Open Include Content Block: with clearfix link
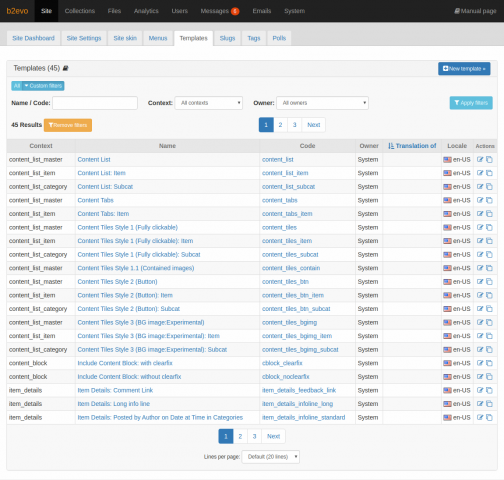504x480 pixels. coord(125,363)
